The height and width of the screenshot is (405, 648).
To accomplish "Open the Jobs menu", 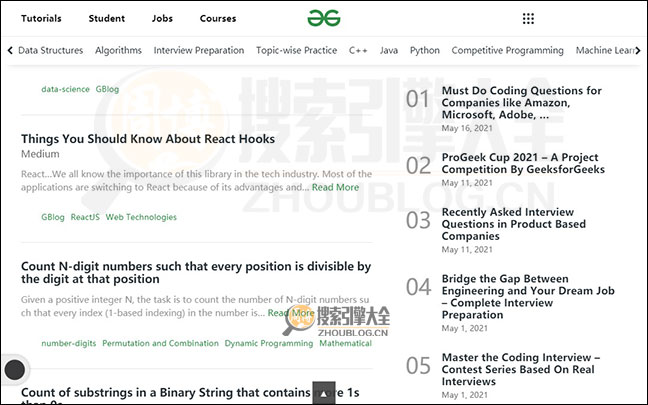I will [x=162, y=19].
